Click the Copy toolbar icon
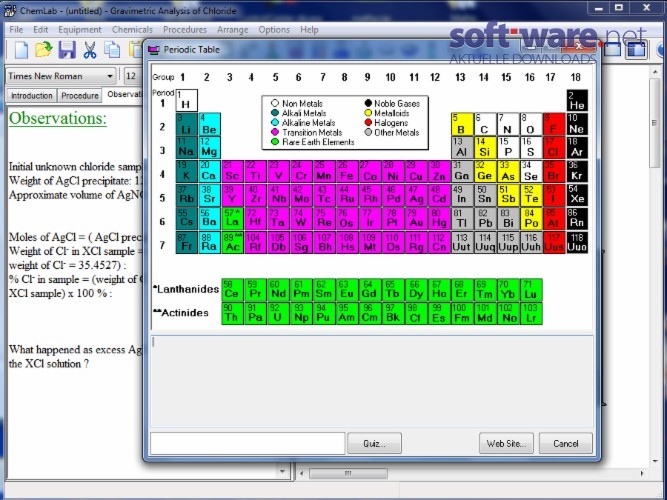The height and width of the screenshot is (500, 667). coord(112,50)
